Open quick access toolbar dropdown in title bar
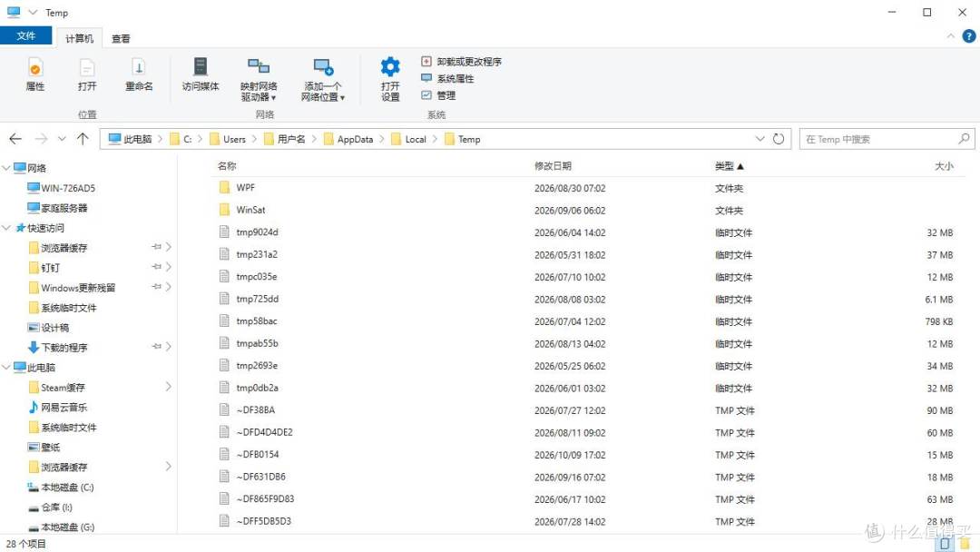The image size is (980, 552). click(34, 12)
